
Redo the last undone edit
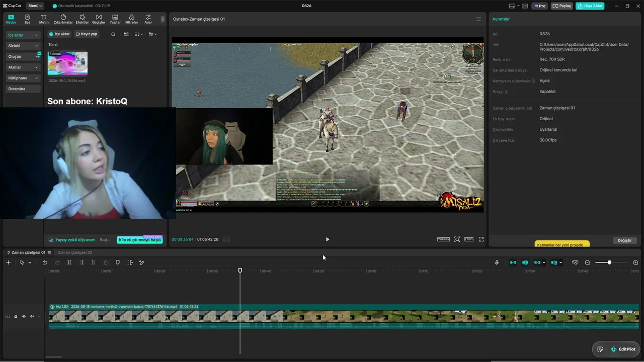(57, 262)
